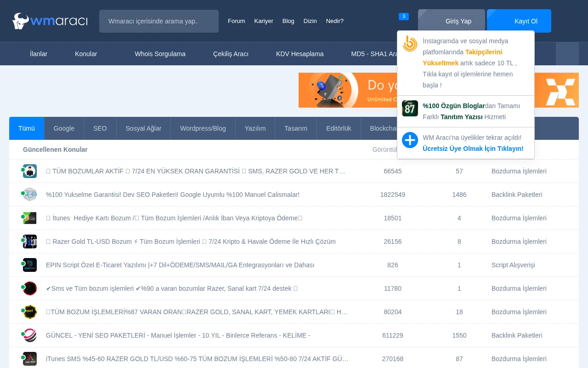Image resolution: width=588 pixels, height=368 pixels.
Task: Click the notification badge showing 3
Action: [x=403, y=17]
